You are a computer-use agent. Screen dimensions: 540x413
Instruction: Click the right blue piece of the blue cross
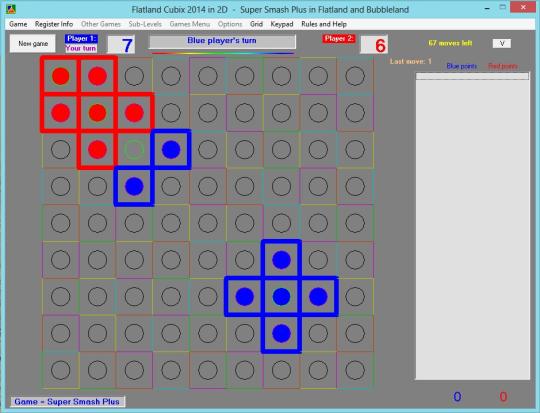pyautogui.click(x=318, y=297)
